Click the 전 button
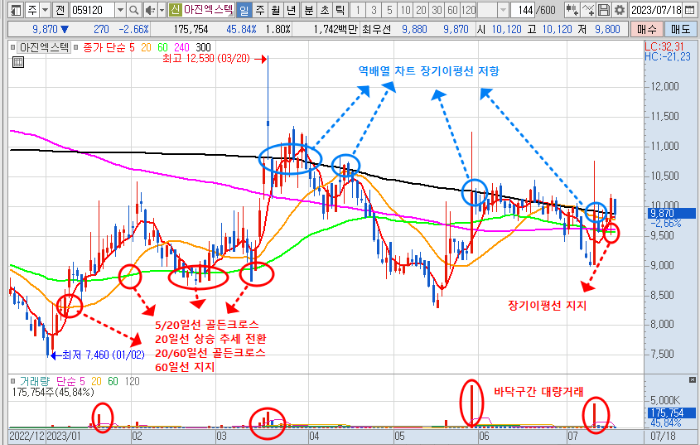 tap(60, 10)
